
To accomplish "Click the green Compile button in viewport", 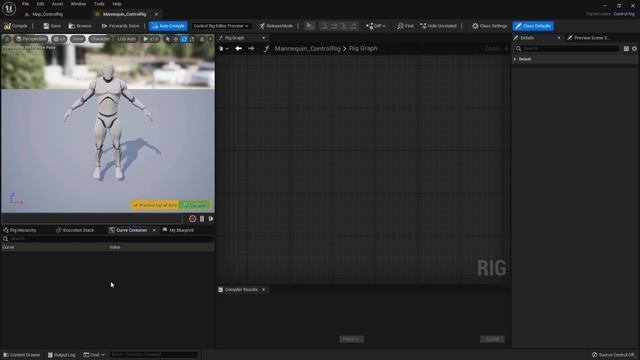I will (195, 204).
